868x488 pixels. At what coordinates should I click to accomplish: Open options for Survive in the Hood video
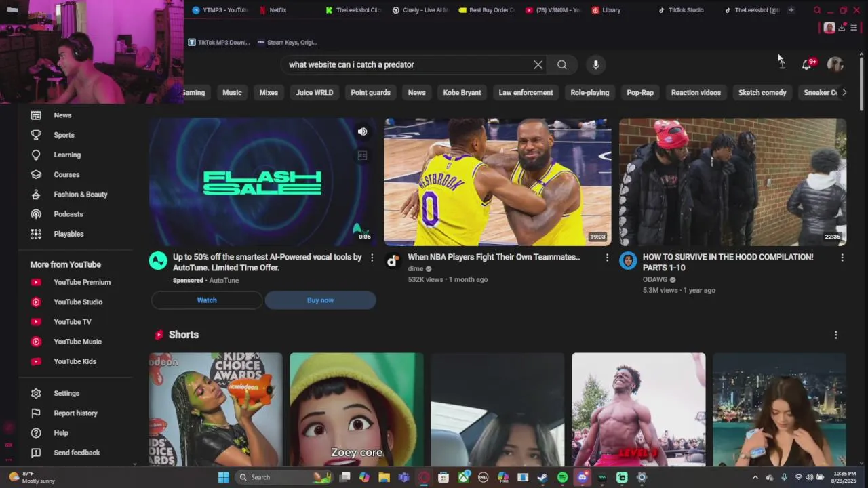click(x=842, y=258)
